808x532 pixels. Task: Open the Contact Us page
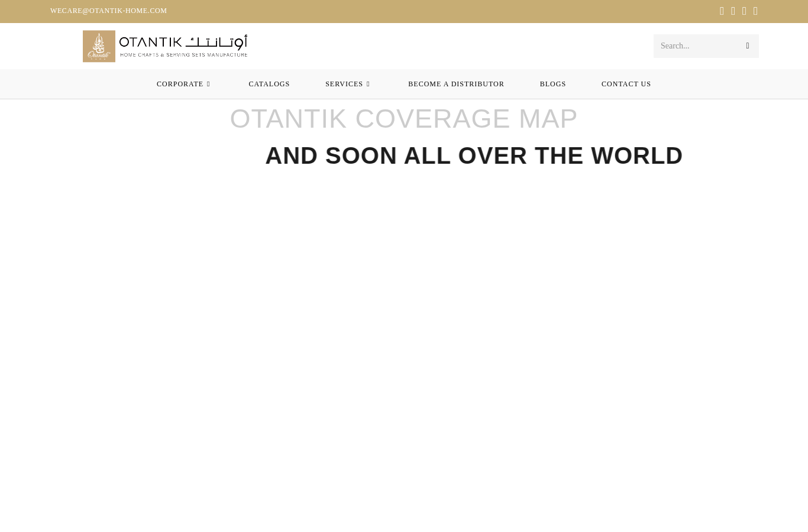tap(626, 84)
